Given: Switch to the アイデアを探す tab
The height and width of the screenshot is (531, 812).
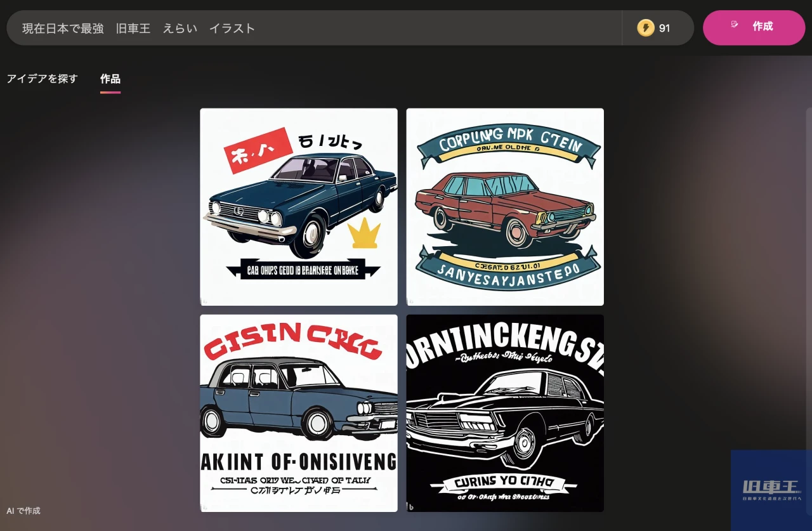Looking at the screenshot, I should coord(42,79).
